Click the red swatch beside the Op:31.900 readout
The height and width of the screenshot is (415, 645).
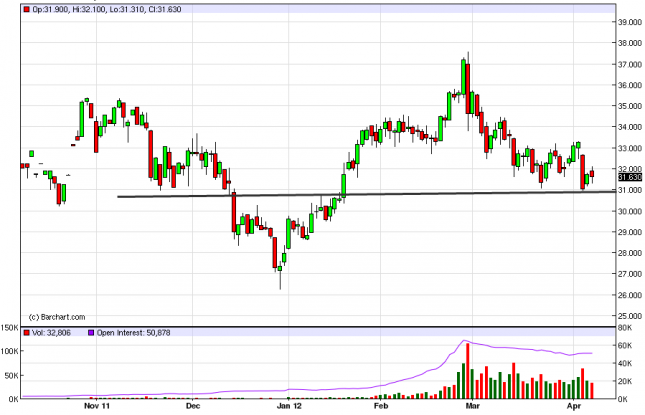(x=27, y=9)
